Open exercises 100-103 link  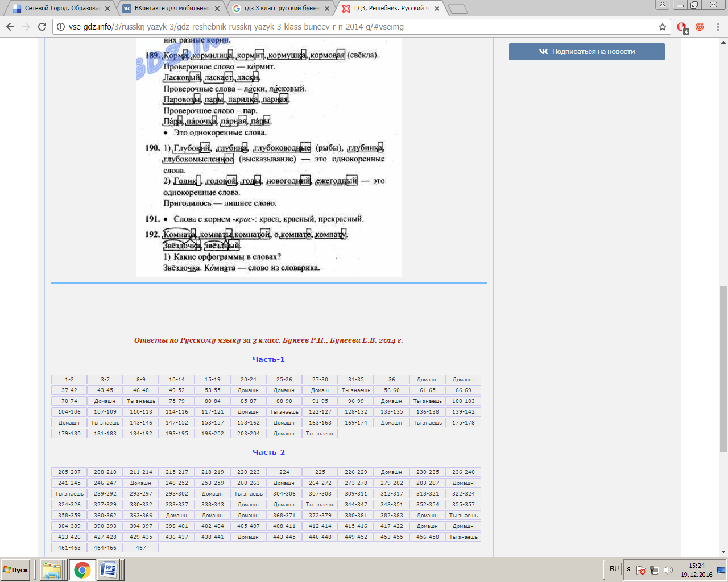(463, 401)
